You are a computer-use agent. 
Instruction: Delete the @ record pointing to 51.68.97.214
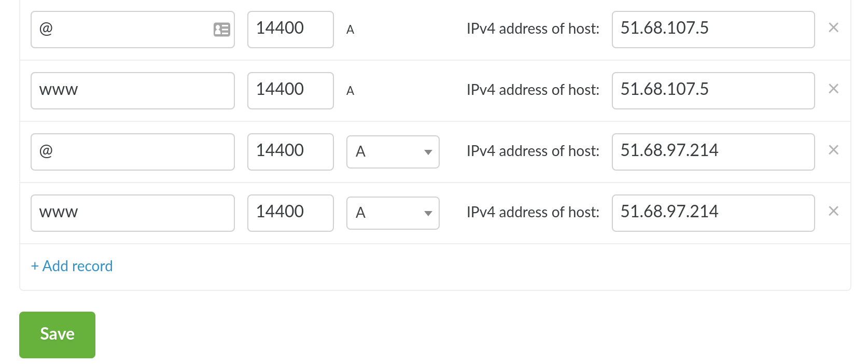tap(833, 150)
